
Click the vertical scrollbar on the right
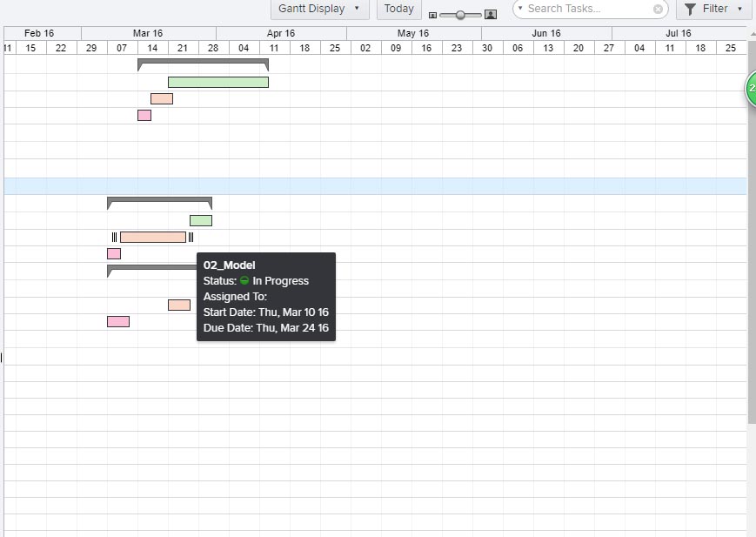coord(752,232)
